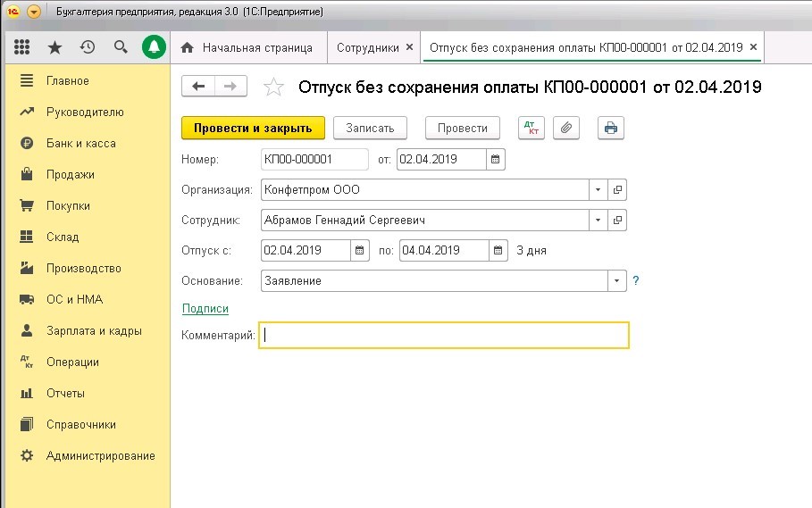Open notifications bell icon
Screen dimensions: 812x508
point(154,47)
